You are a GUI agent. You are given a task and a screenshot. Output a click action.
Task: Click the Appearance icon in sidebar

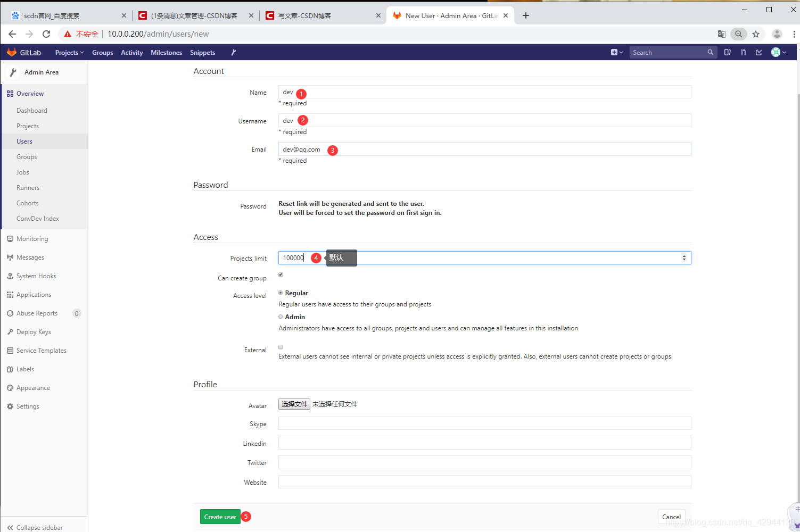click(10, 388)
